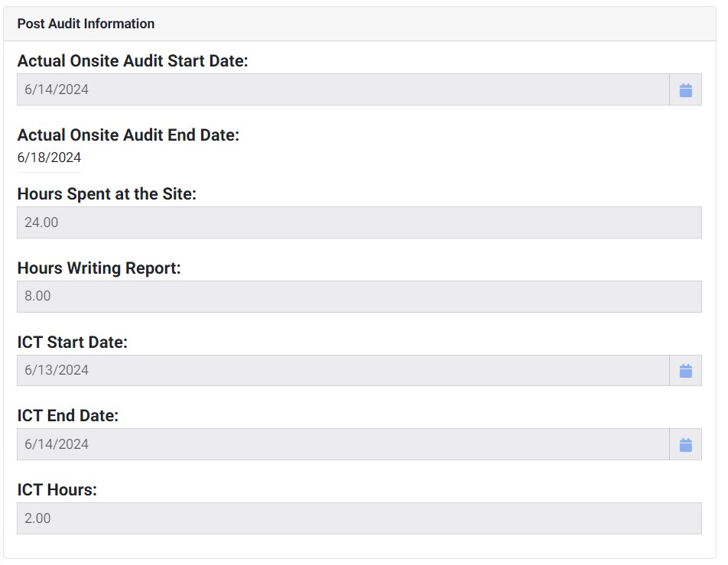Screen dimensions: 728x565
Task: Click the Post Audit Information panel header
Action: (x=86, y=24)
